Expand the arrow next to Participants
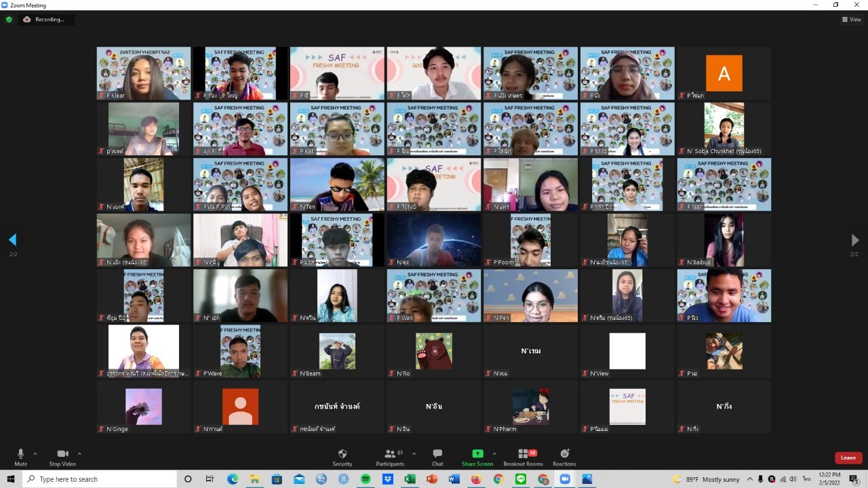 (414, 453)
